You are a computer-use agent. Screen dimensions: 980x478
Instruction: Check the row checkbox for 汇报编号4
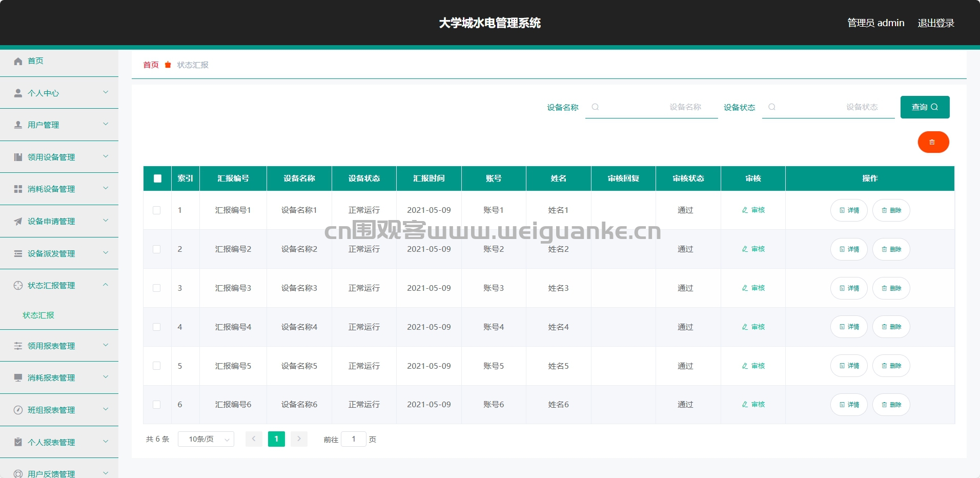click(157, 327)
